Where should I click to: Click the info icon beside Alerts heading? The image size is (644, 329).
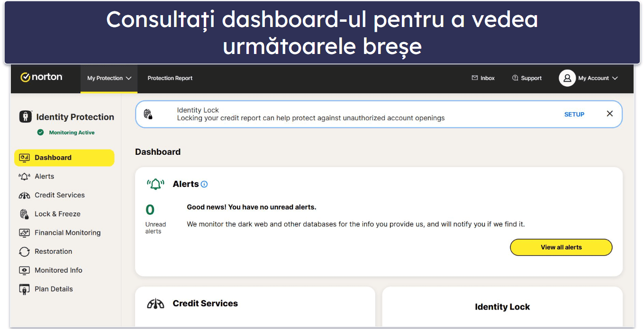(204, 184)
